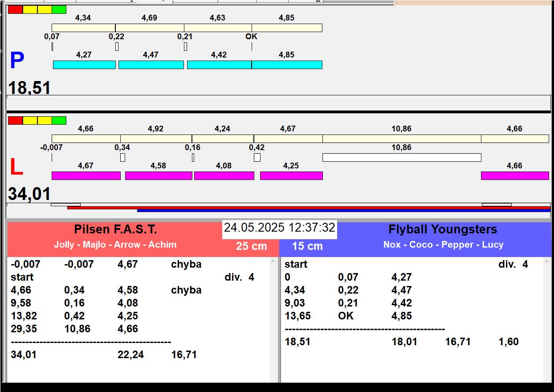Select the cyan 4,47 run bar
The height and width of the screenshot is (392, 554).
[x=151, y=65]
